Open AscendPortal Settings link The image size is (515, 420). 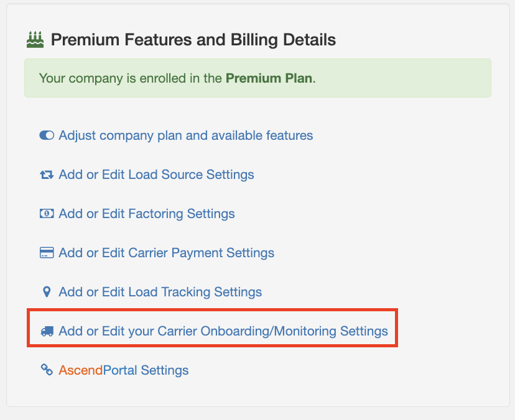coord(124,370)
